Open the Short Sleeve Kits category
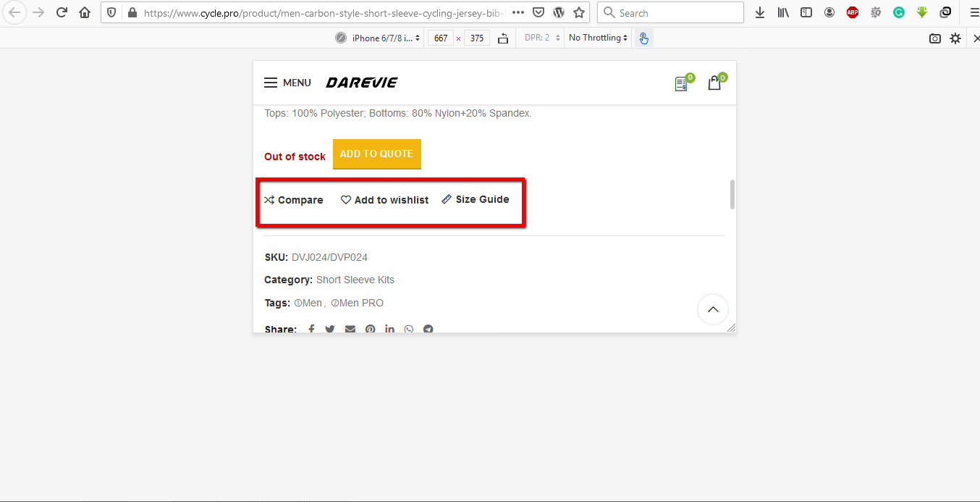The width and height of the screenshot is (980, 502). 355,280
